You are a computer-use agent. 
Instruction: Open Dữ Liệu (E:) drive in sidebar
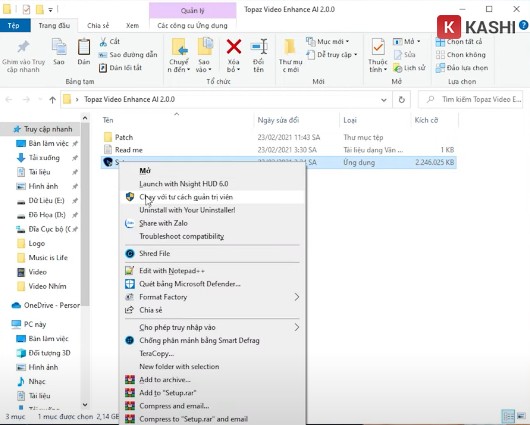46,201
